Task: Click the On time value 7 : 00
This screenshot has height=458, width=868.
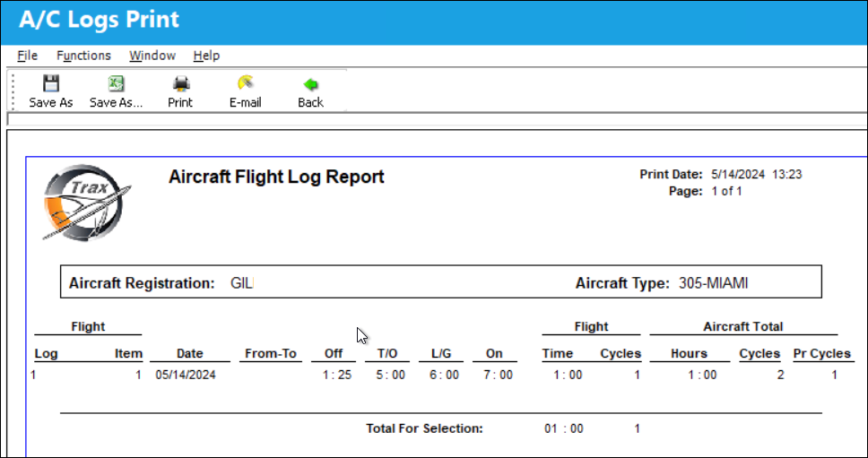Action: (x=499, y=375)
